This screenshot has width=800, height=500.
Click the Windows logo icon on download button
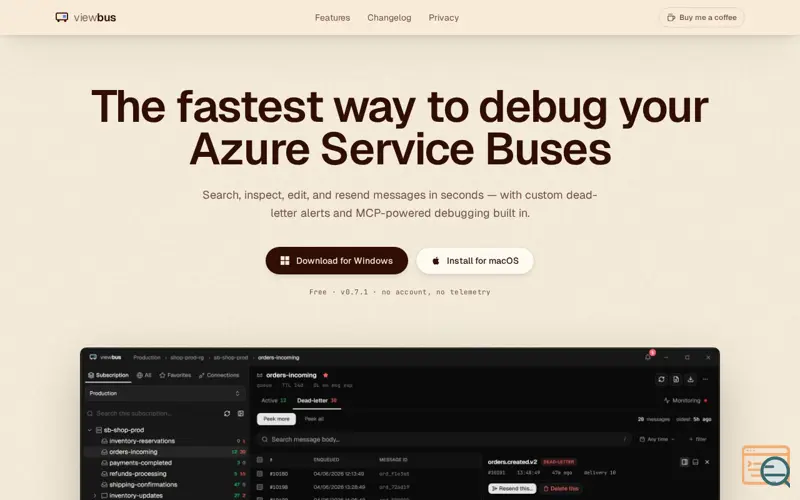tap(285, 261)
